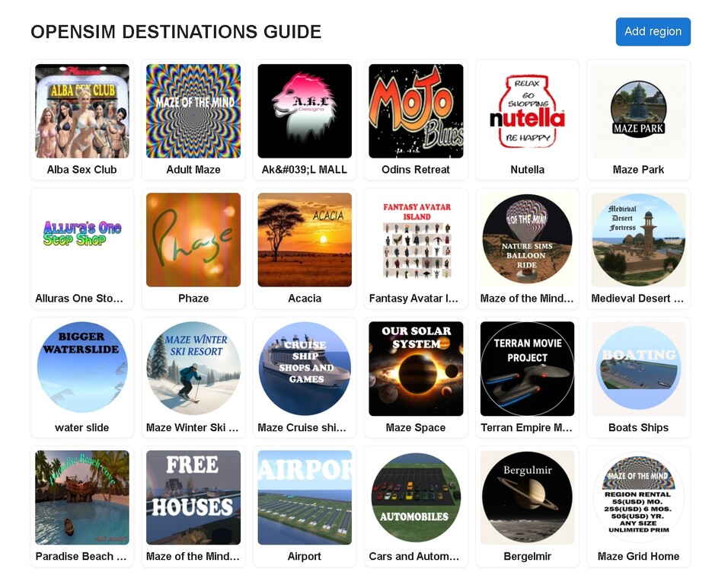Open the Fantasy Avatar Island image

(416, 240)
